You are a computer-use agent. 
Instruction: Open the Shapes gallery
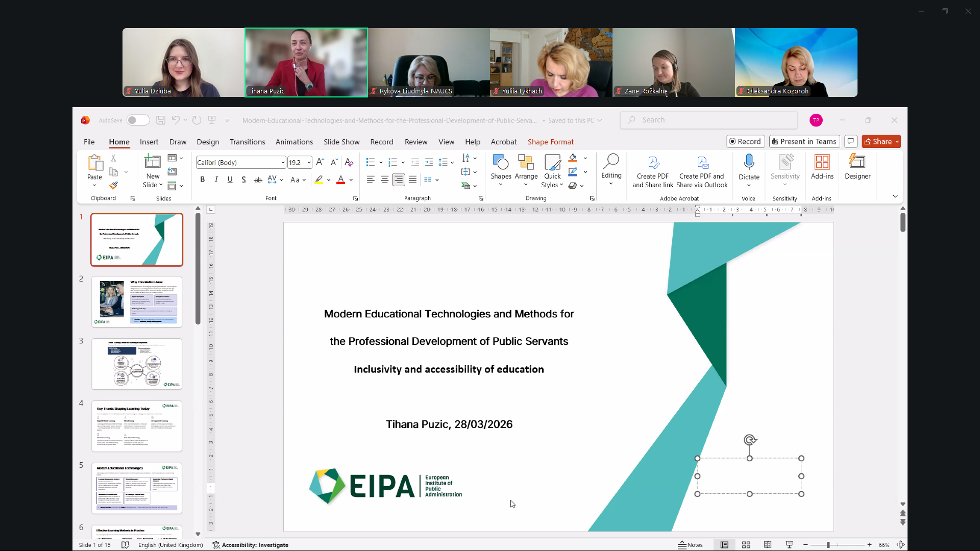(x=501, y=167)
